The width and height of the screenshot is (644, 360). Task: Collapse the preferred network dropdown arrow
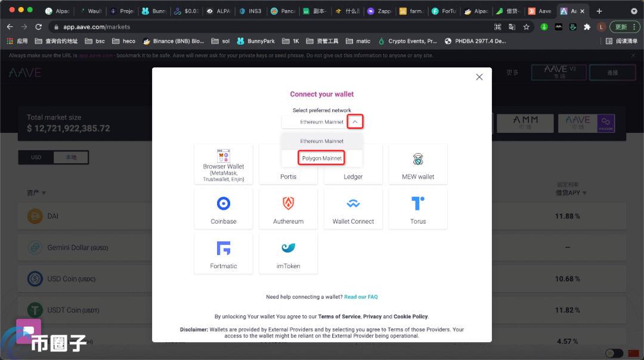[x=355, y=122]
